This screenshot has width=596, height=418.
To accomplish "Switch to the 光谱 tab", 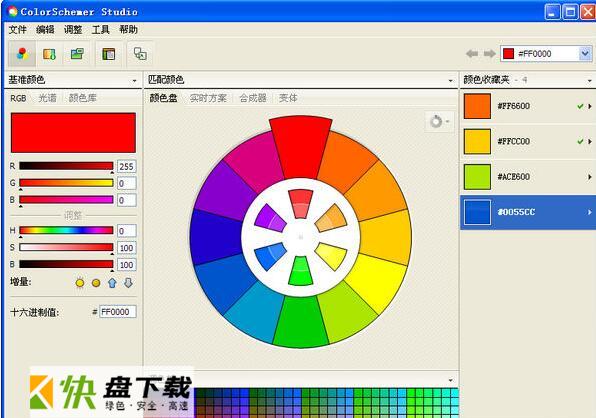I will pos(48,98).
